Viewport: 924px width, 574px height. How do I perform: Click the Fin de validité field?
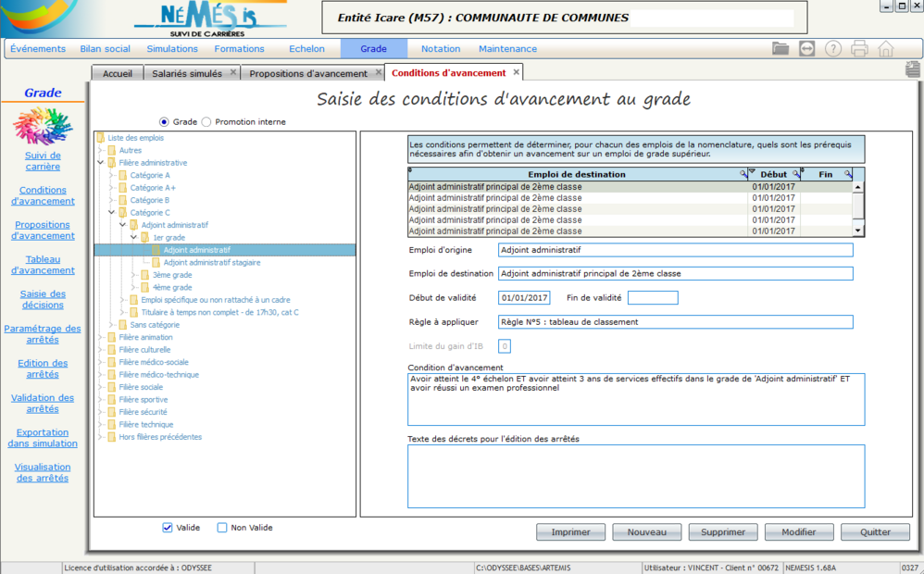(x=653, y=298)
